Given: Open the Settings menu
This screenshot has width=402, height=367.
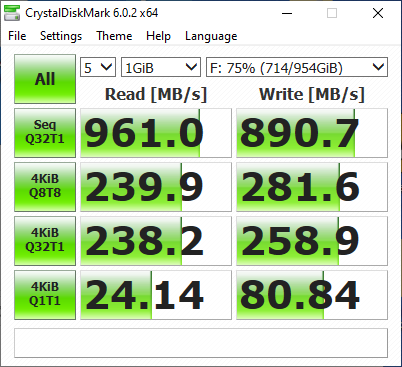Looking at the screenshot, I should [61, 36].
